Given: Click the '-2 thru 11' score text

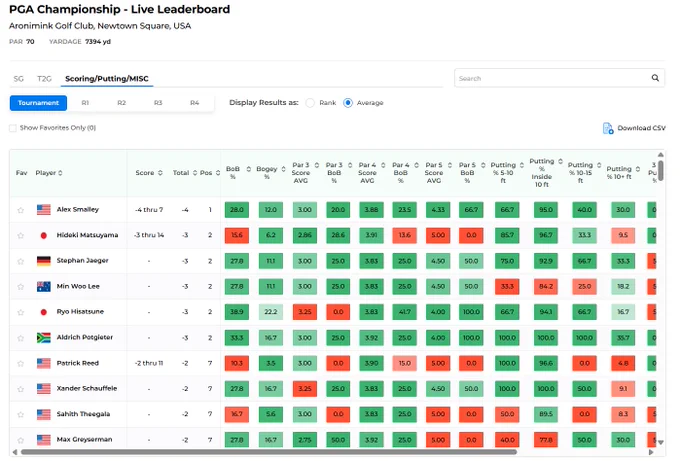Looking at the screenshot, I should (x=149, y=363).
